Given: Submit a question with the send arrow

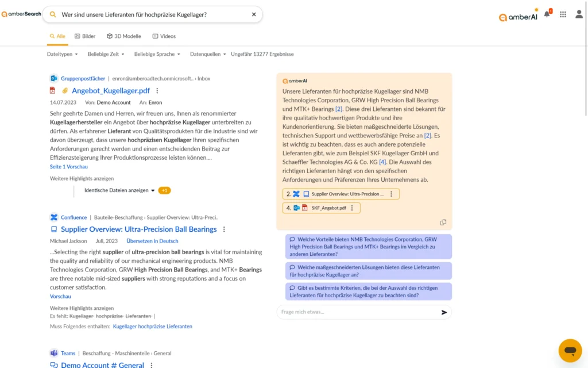Looking at the screenshot, I should (x=443, y=312).
